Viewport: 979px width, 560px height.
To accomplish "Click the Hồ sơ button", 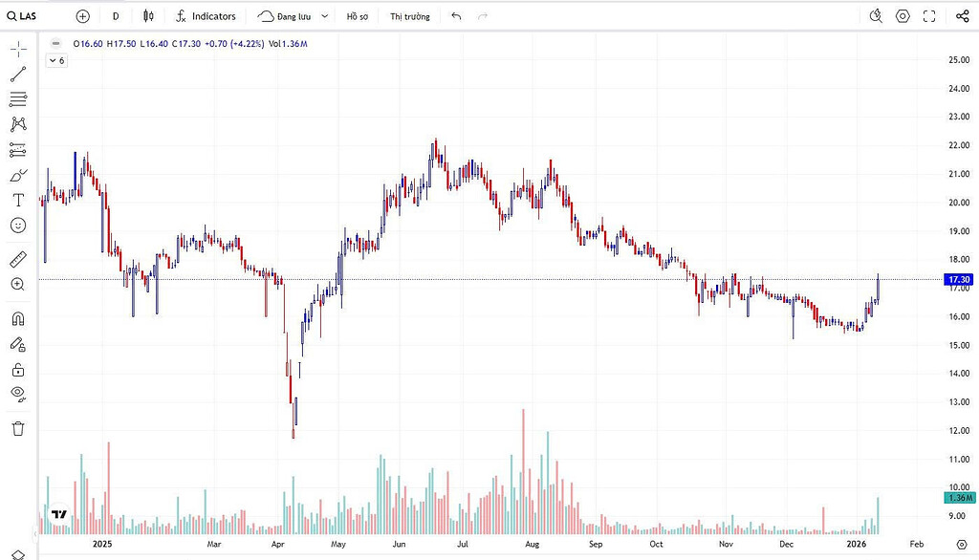I will coord(358,16).
